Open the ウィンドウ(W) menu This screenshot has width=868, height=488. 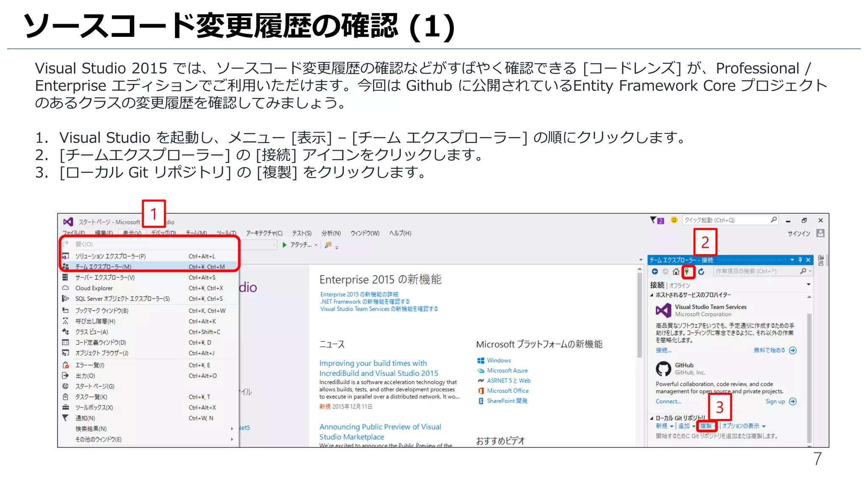tap(365, 233)
